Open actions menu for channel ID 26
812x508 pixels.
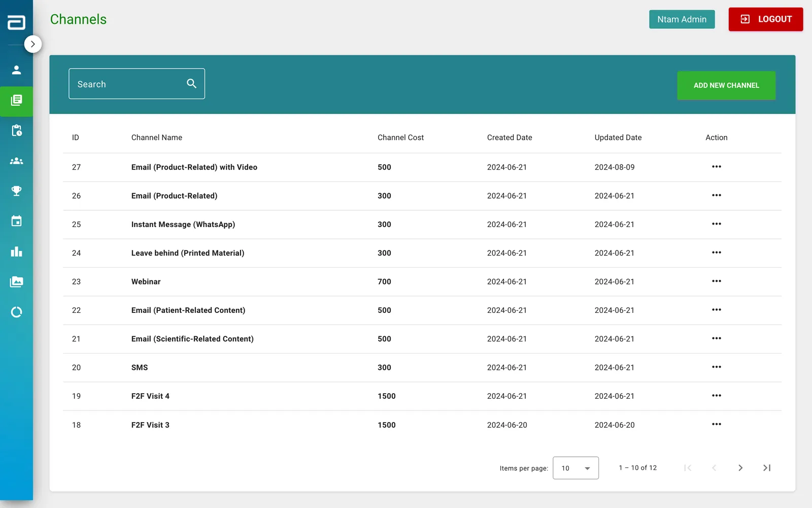point(716,195)
